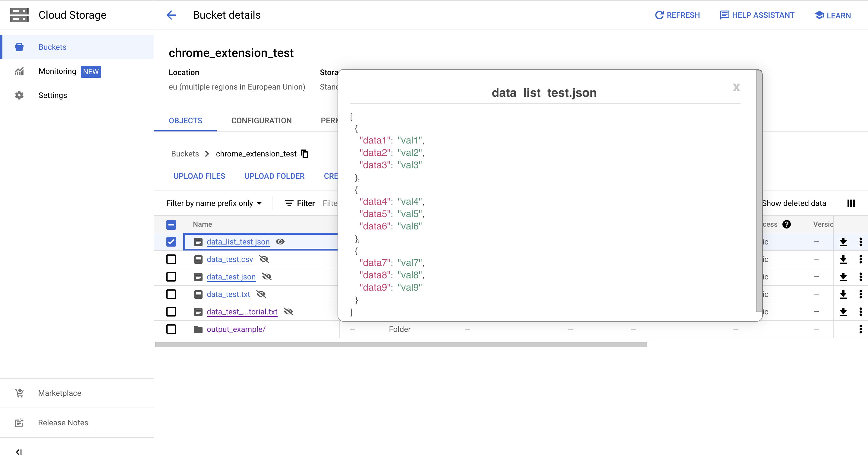Click the file icon beside data_test.csv
The image size is (868, 457).
coord(198,260)
